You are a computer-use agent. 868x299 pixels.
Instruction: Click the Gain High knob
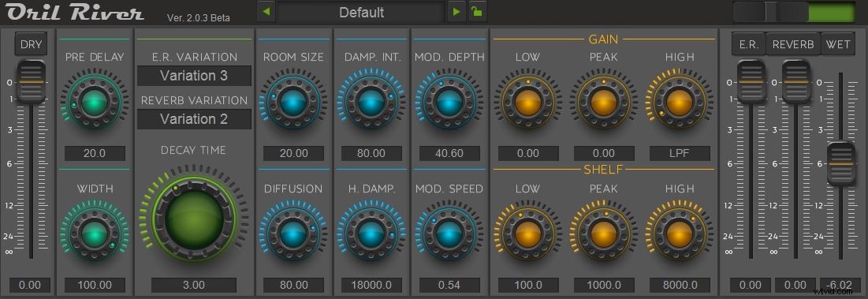pos(680,103)
